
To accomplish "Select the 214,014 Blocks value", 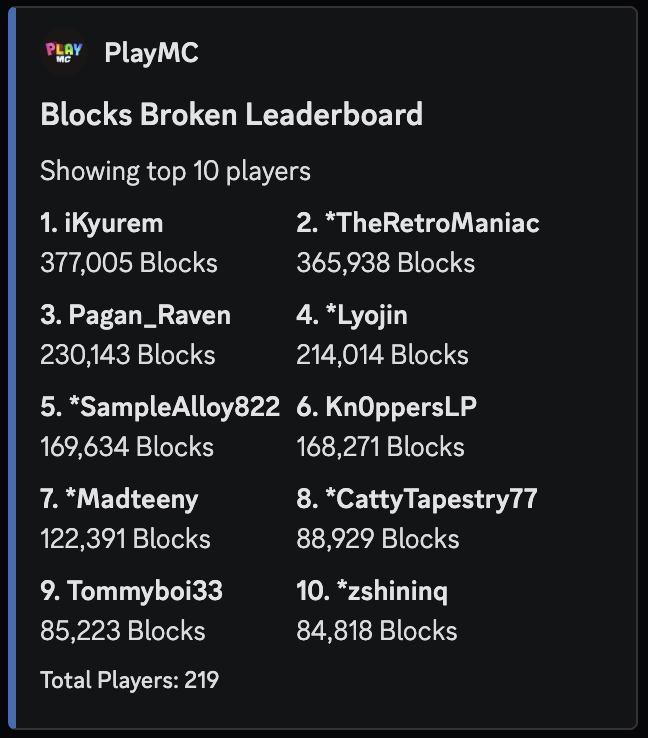I will 382,355.
